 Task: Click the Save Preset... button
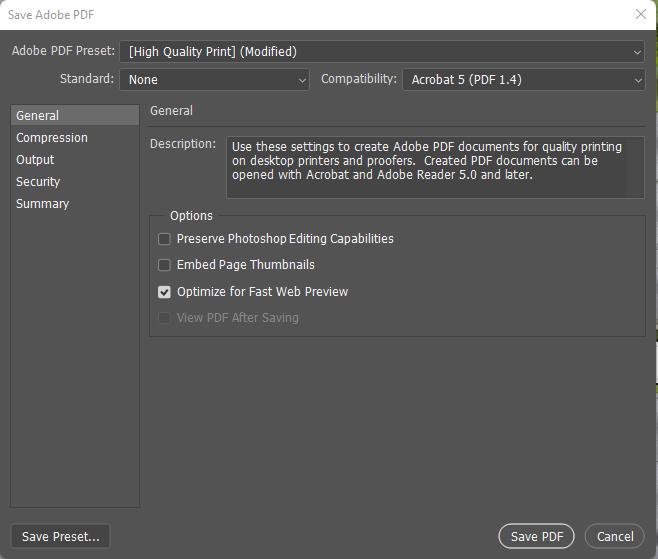(x=60, y=536)
